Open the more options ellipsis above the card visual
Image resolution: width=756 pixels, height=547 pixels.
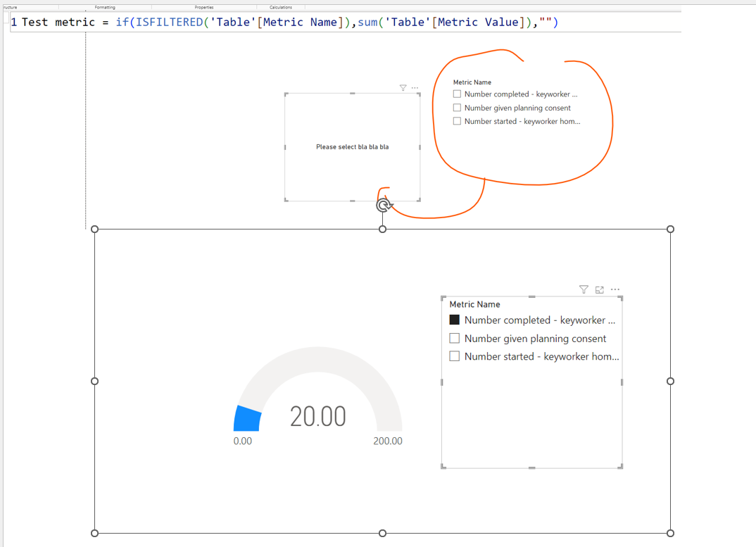click(415, 88)
